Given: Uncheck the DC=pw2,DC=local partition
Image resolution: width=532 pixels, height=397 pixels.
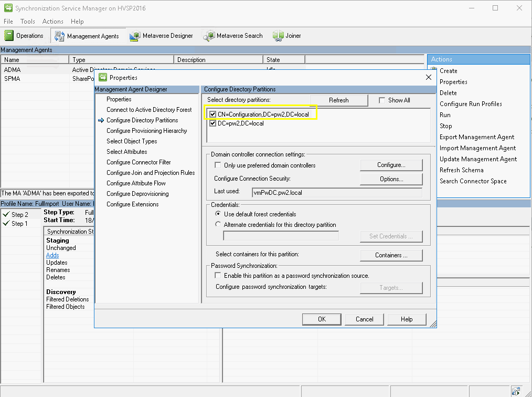Looking at the screenshot, I should pos(212,123).
